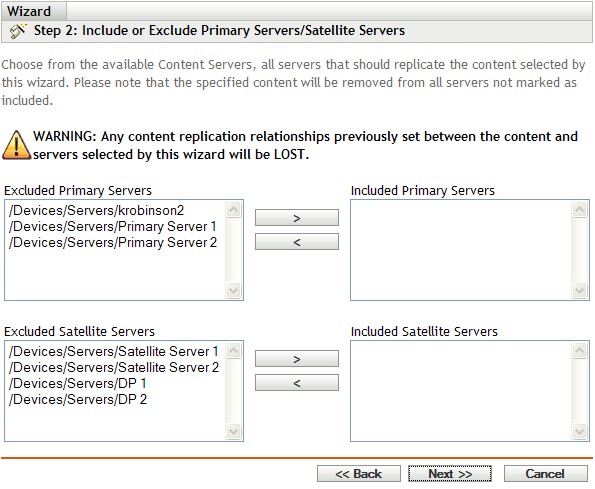
Task: Click scroll-up arrow of Included Satellite Servers
Action: (x=579, y=351)
